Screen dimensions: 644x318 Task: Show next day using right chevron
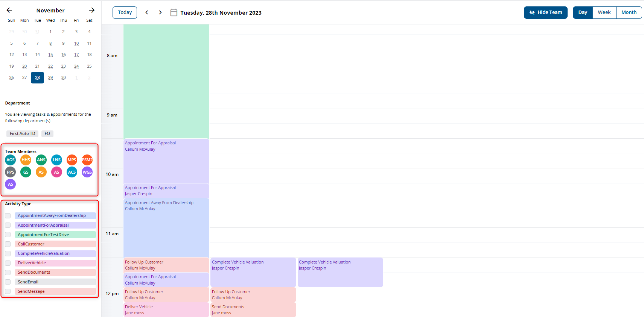pos(160,12)
